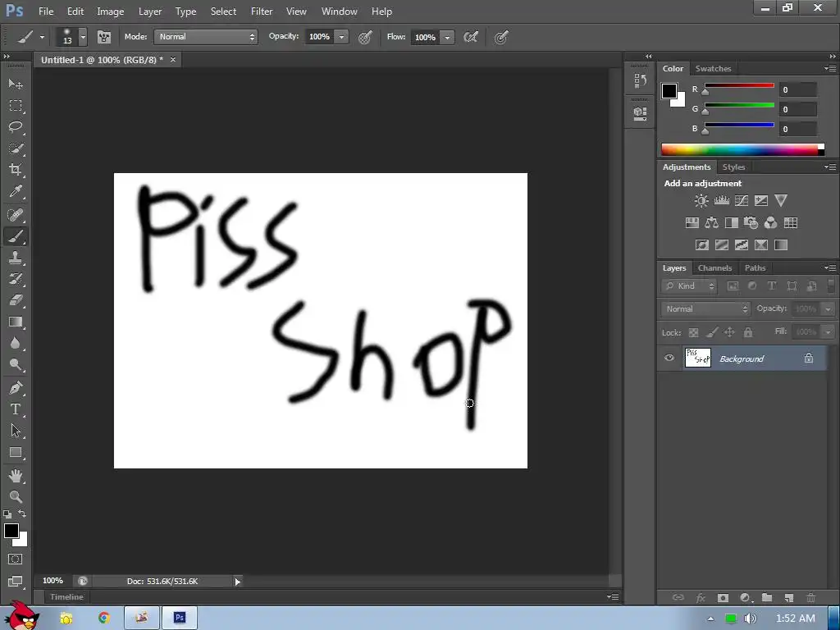Toggle Quick Mask mode
This screenshot has width=840, height=630.
(16, 559)
